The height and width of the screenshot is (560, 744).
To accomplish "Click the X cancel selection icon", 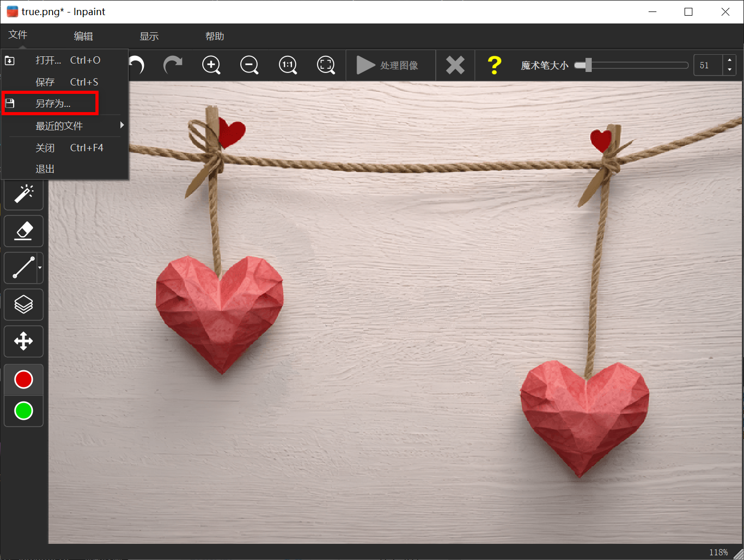I will (455, 65).
